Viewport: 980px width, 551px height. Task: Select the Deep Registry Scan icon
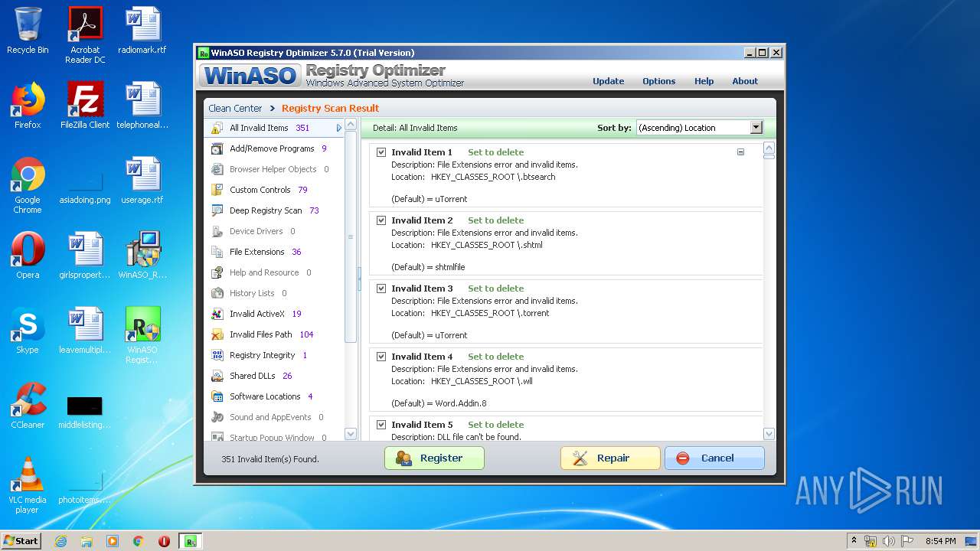[x=217, y=210]
